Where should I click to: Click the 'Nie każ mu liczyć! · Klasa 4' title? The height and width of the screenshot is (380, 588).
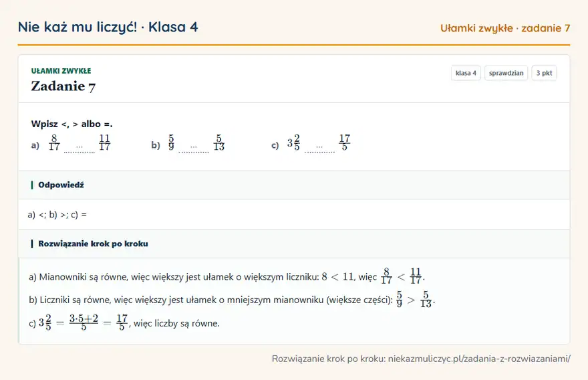108,27
